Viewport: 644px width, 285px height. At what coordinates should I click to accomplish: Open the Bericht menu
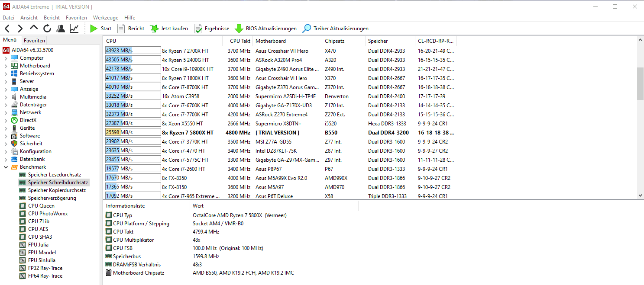pos(52,18)
